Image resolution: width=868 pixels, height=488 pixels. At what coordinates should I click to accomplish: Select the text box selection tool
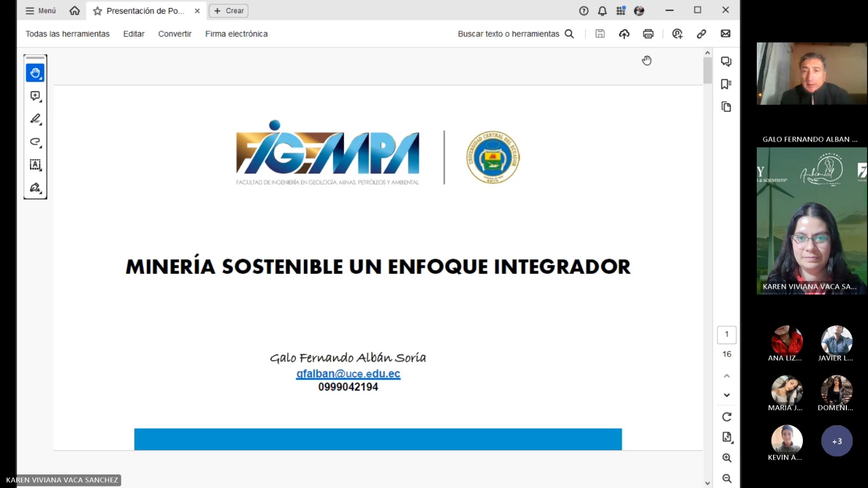tap(35, 165)
